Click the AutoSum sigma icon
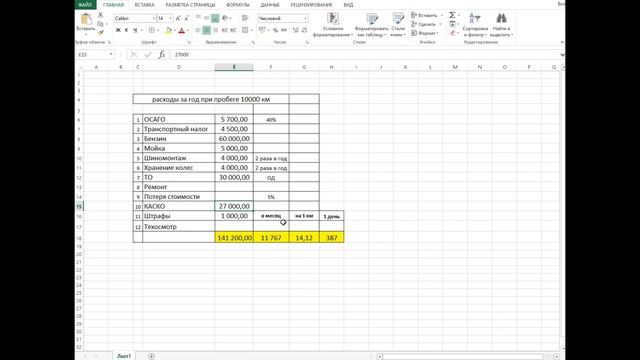Image resolution: width=640 pixels, height=360 pixels. tap(452, 15)
